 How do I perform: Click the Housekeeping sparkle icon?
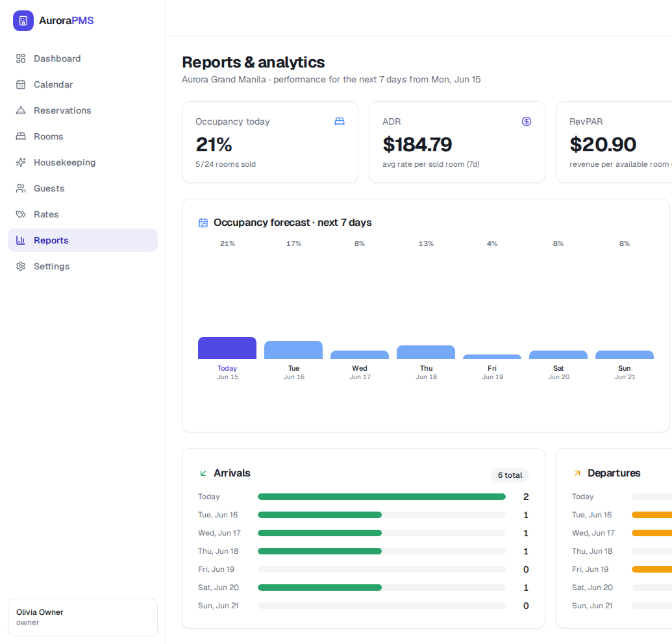click(21, 162)
